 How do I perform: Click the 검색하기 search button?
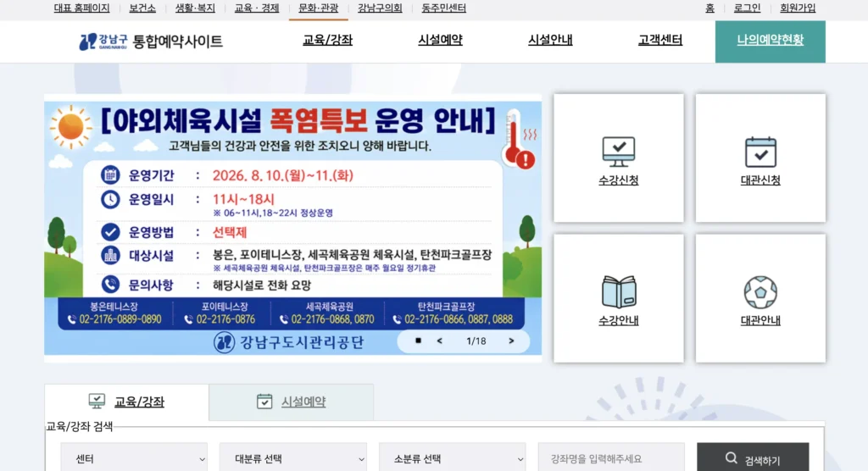753,458
